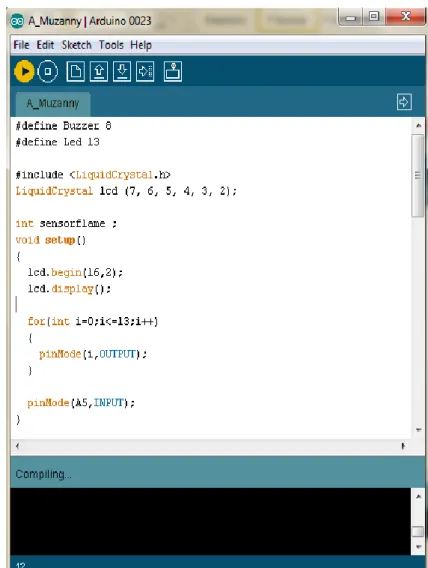Click the black console output area
The width and height of the screenshot is (428, 568).
coord(210,521)
